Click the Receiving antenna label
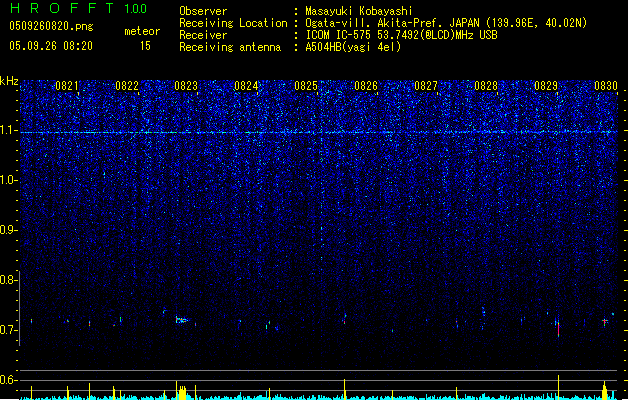The width and height of the screenshot is (629, 400). tap(230, 47)
